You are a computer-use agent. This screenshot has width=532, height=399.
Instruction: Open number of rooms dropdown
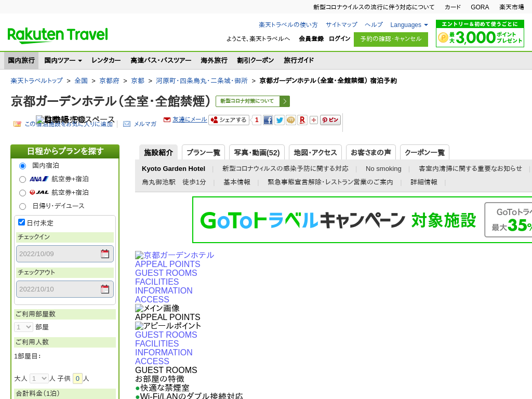pyautogui.click(x=23, y=327)
